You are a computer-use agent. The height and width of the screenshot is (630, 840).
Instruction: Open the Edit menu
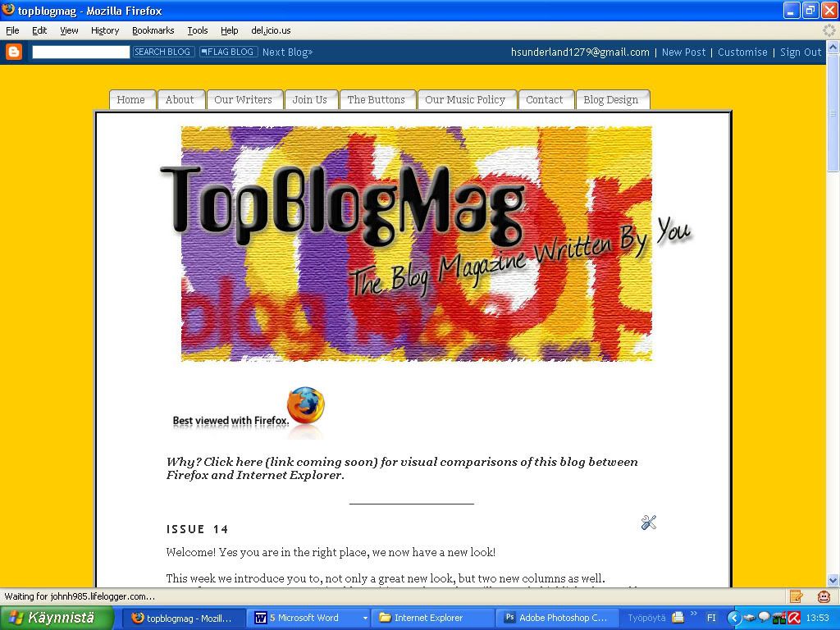(39, 30)
